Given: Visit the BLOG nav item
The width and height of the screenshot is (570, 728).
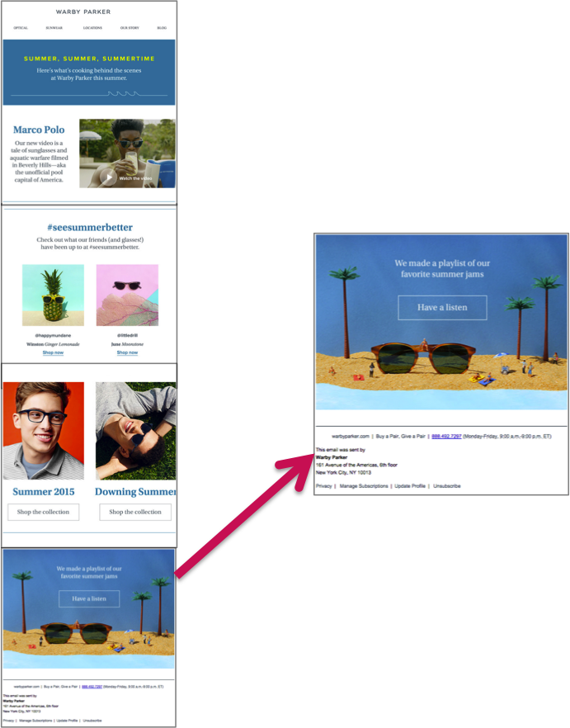Looking at the screenshot, I should tap(162, 28).
